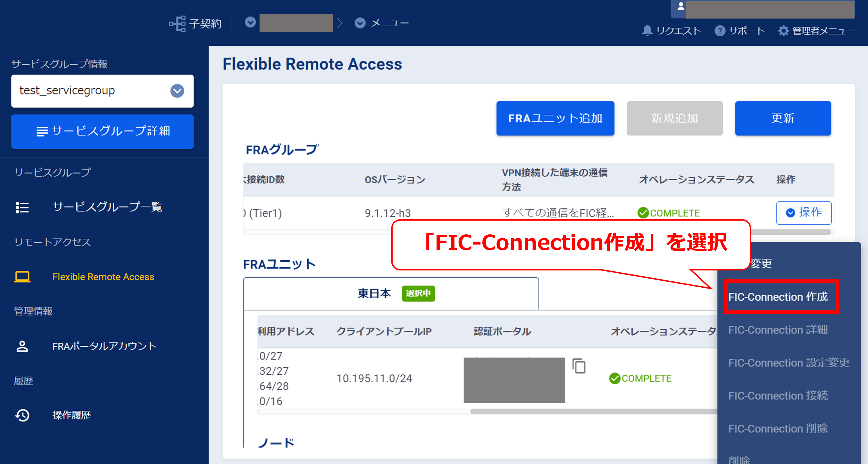Click the green COMPLETE check icon in FRAユニット row
Viewport: 868px width, 464px height.
pyautogui.click(x=615, y=378)
